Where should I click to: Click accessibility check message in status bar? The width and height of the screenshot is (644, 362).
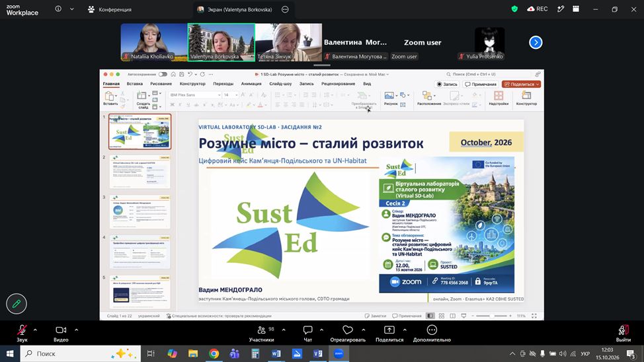tap(219, 316)
